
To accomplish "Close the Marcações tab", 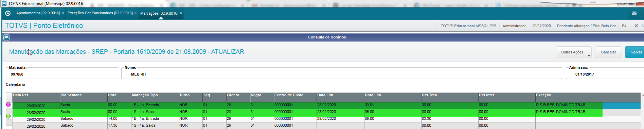I will click(x=181, y=13).
